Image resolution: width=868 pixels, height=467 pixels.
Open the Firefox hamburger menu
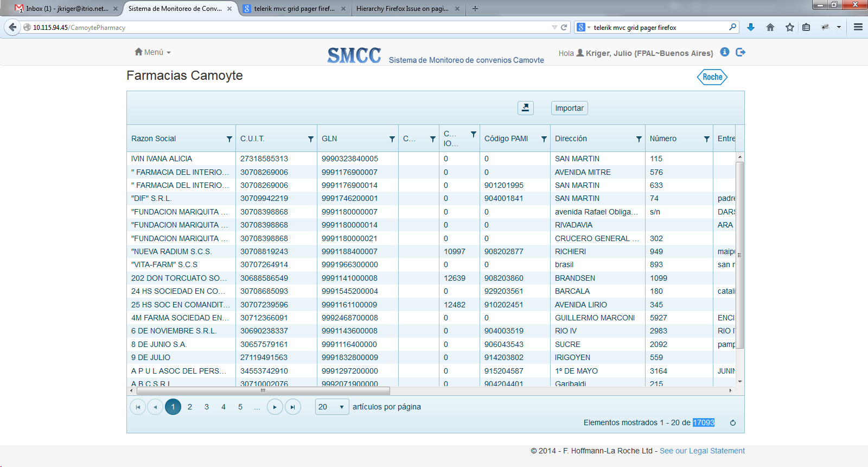858,27
